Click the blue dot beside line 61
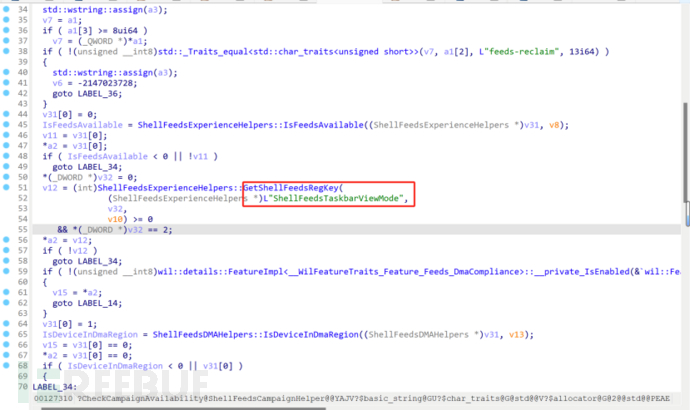The image size is (690, 410). pos(6,292)
